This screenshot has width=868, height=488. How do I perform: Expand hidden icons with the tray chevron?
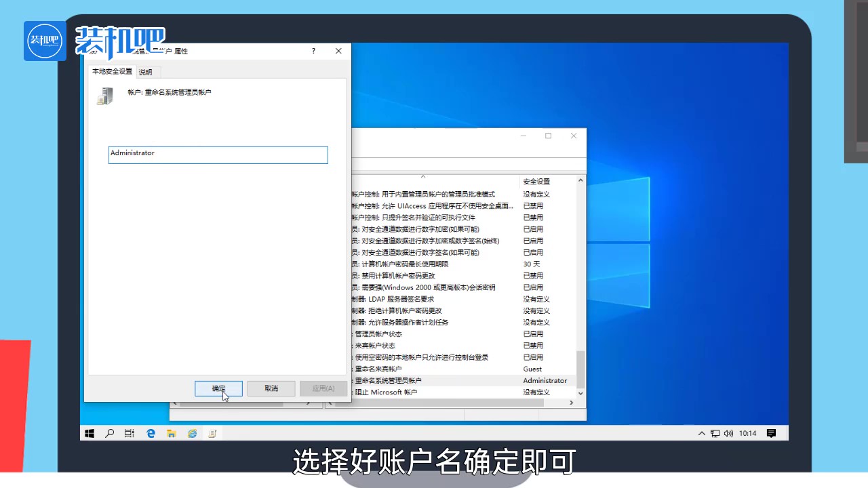click(701, 433)
